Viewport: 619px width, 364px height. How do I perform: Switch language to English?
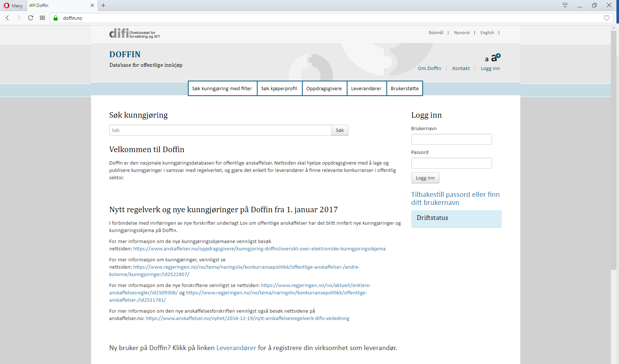(x=487, y=33)
